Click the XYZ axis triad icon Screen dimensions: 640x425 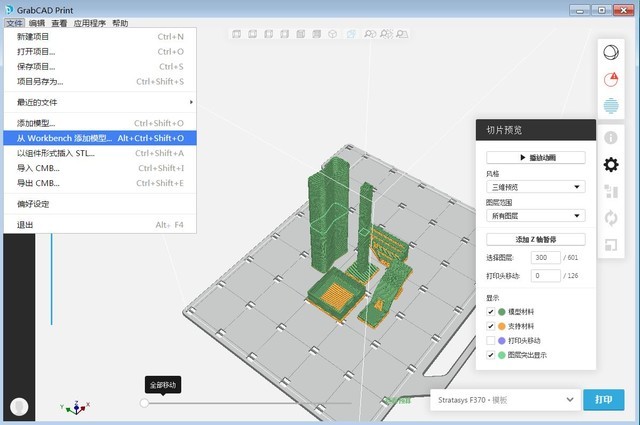coord(75,407)
